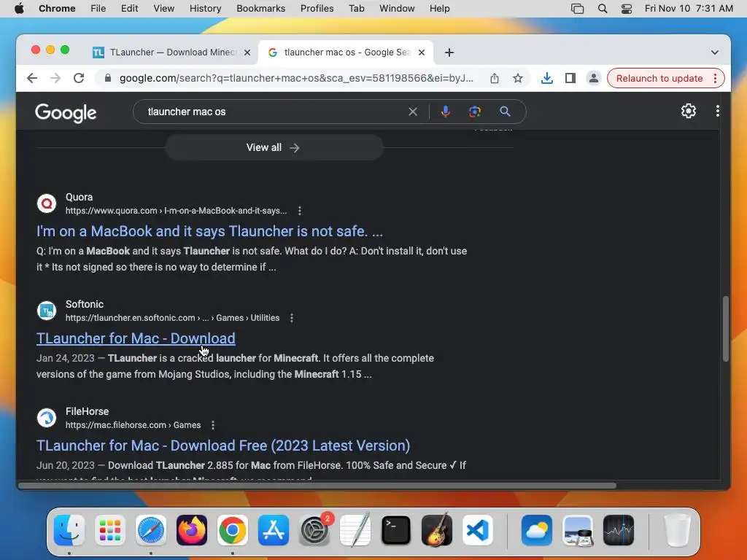Click the Relaunch to update button
The width and height of the screenshot is (747, 560).
[x=659, y=78]
